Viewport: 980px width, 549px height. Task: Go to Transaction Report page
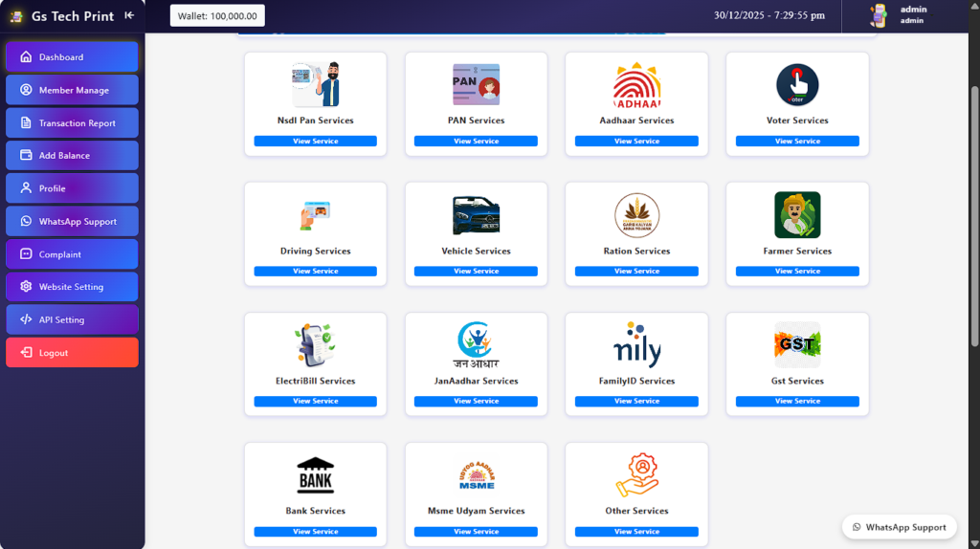point(73,123)
